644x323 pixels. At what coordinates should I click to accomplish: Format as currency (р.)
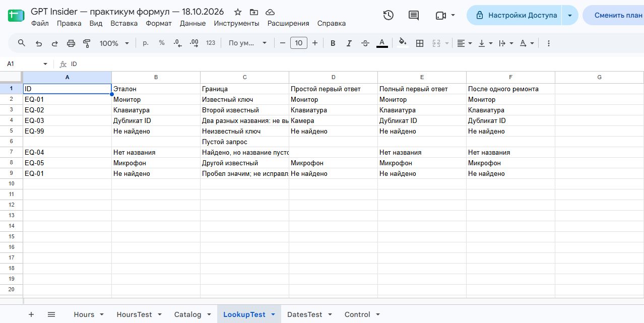[x=146, y=43]
